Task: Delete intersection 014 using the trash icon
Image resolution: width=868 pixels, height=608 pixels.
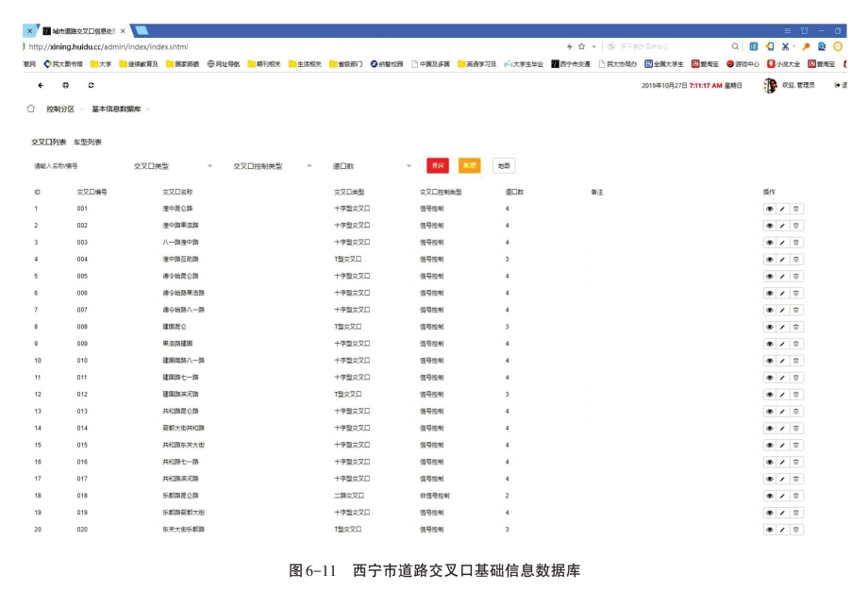Action: (x=796, y=428)
